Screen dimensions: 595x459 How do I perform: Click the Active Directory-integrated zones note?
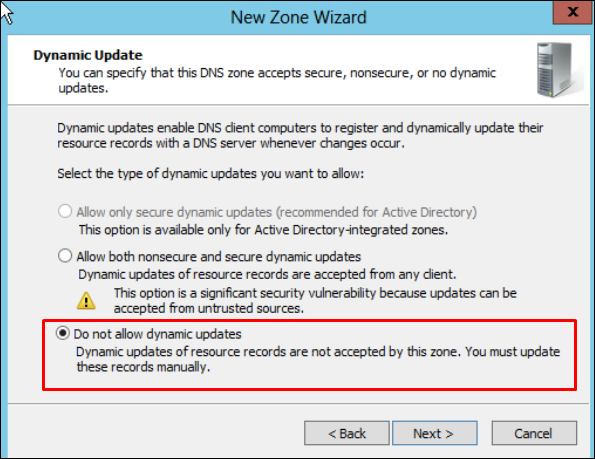click(x=263, y=230)
